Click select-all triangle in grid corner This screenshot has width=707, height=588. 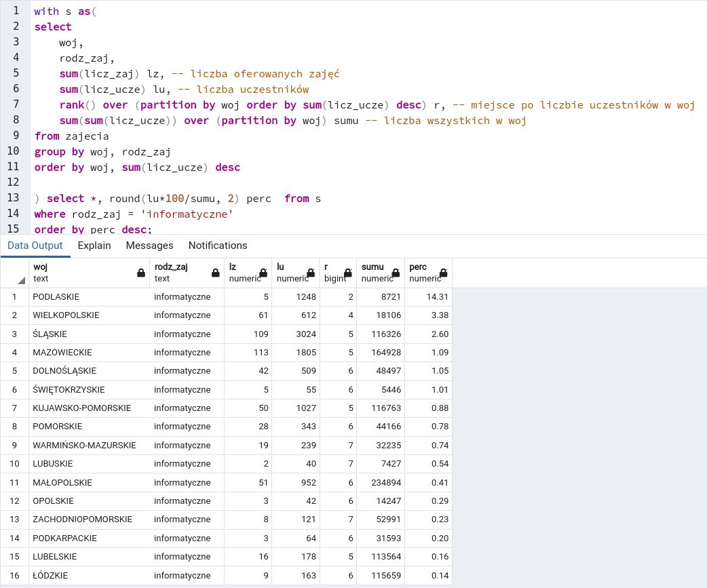[x=21, y=280]
